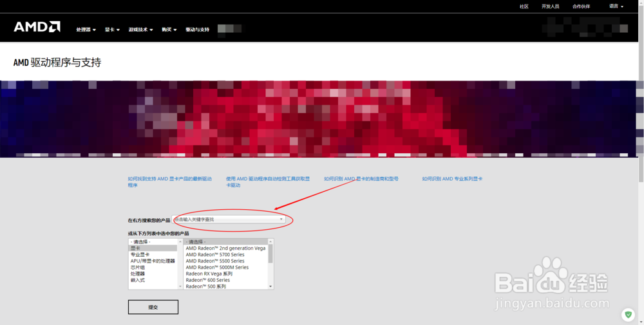Select 处理器 in the category list
The height and width of the screenshot is (325, 644).
click(153, 274)
